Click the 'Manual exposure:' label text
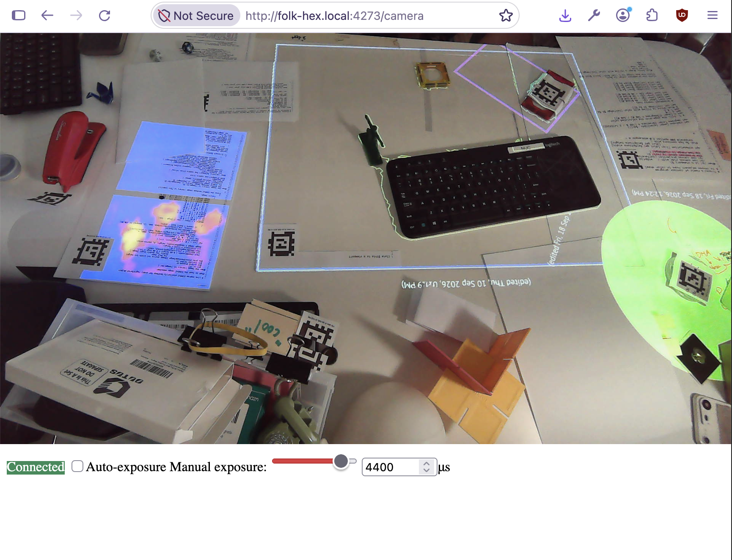Image resolution: width=732 pixels, height=560 pixels. pos(218,467)
